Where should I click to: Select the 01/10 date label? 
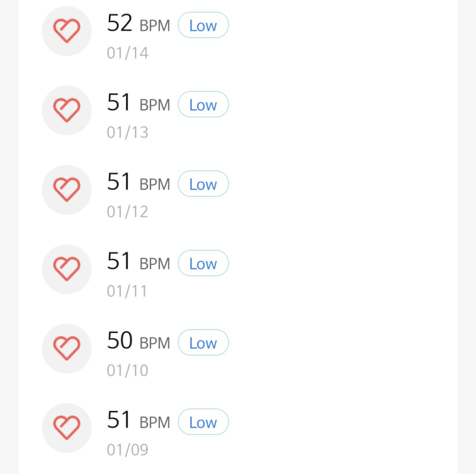pos(127,370)
